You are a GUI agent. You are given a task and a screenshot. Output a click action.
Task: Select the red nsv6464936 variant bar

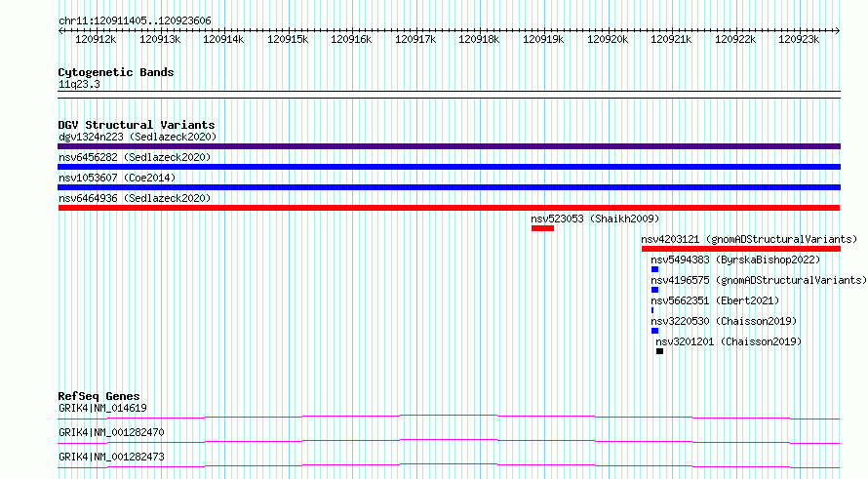pyautogui.click(x=449, y=208)
